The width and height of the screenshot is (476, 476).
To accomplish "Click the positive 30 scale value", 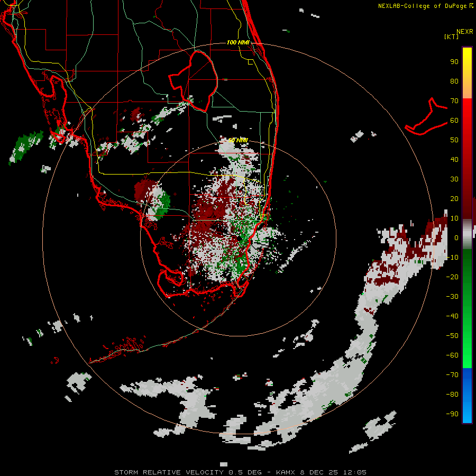I will tap(454, 179).
